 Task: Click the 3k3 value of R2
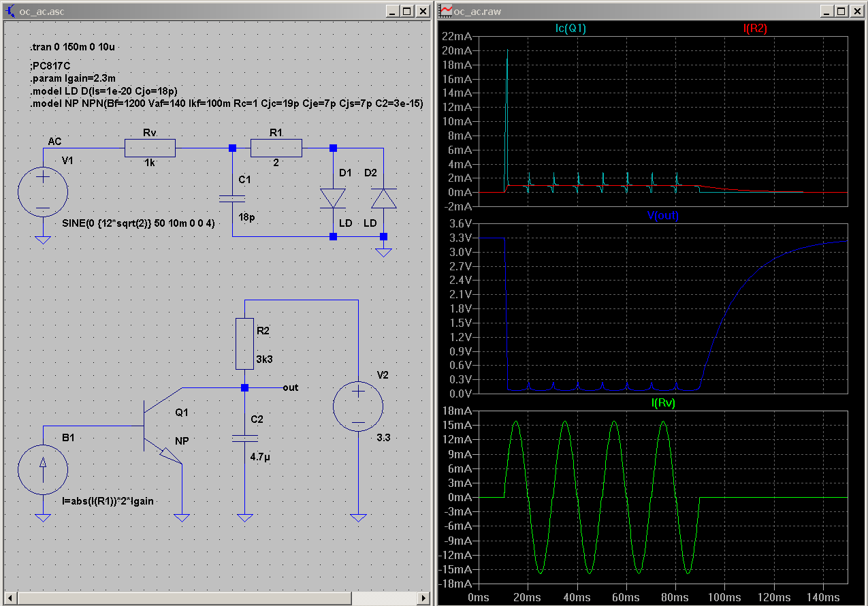[266, 359]
